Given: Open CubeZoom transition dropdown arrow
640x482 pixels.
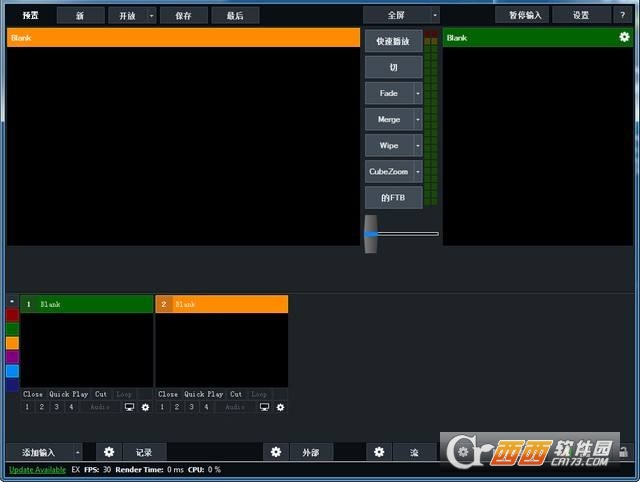Looking at the screenshot, I should pyautogui.click(x=418, y=172).
